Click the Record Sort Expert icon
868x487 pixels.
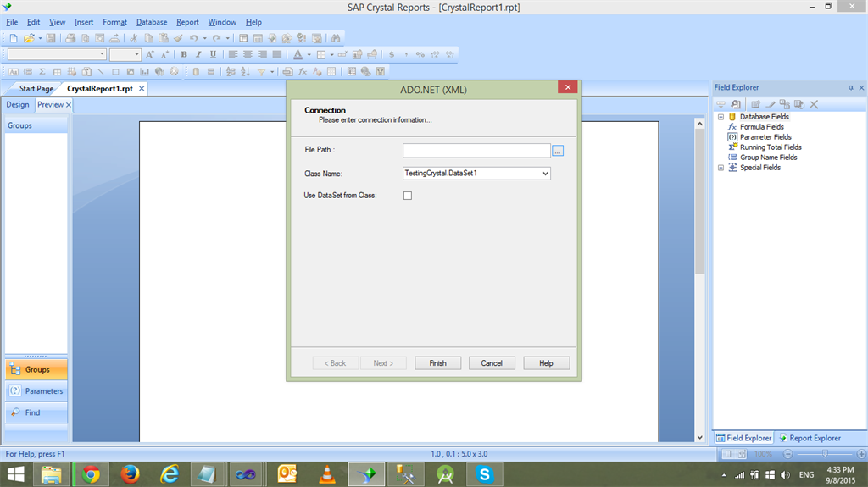point(245,71)
